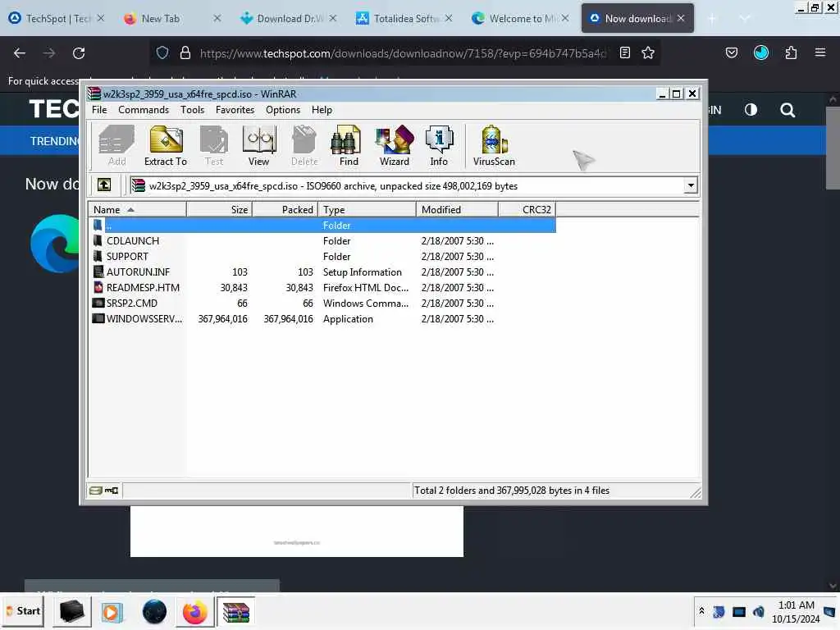The width and height of the screenshot is (840, 630).
Task: Sort file list by Type column
Action: click(x=367, y=209)
